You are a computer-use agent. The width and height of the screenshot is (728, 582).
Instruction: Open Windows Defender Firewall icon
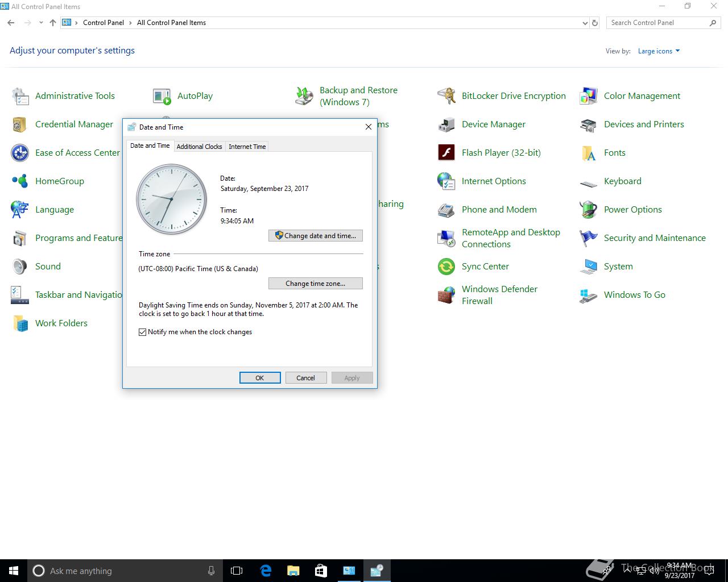pos(446,295)
